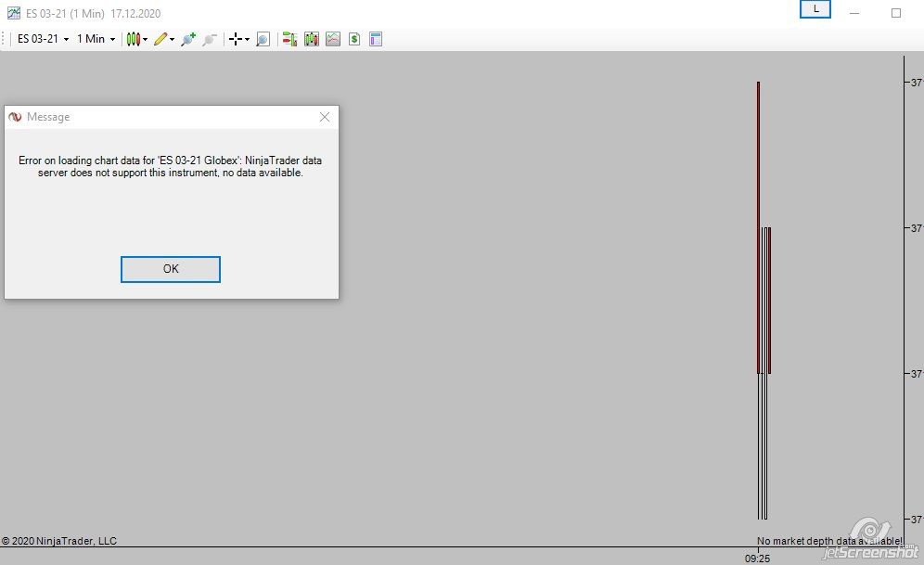Screen dimensions: 924x565
Task: Open the Indicators line chart icon
Action: pos(333,40)
